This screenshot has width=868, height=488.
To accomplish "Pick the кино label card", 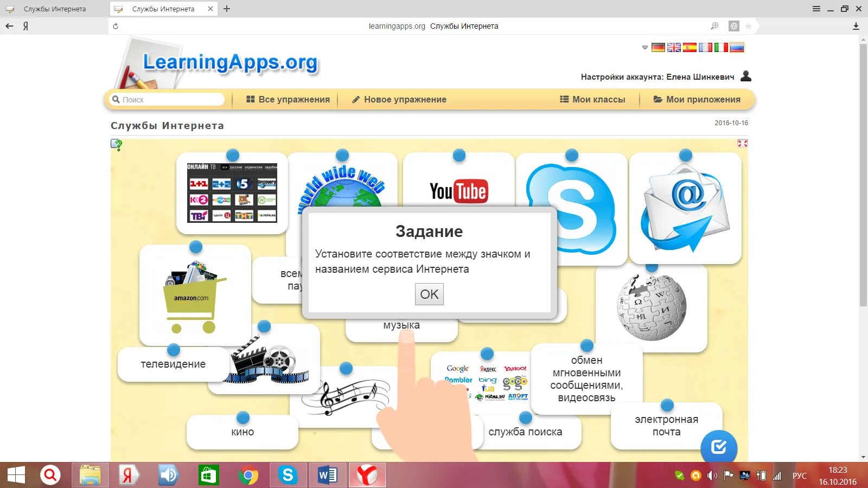I will 242,432.
